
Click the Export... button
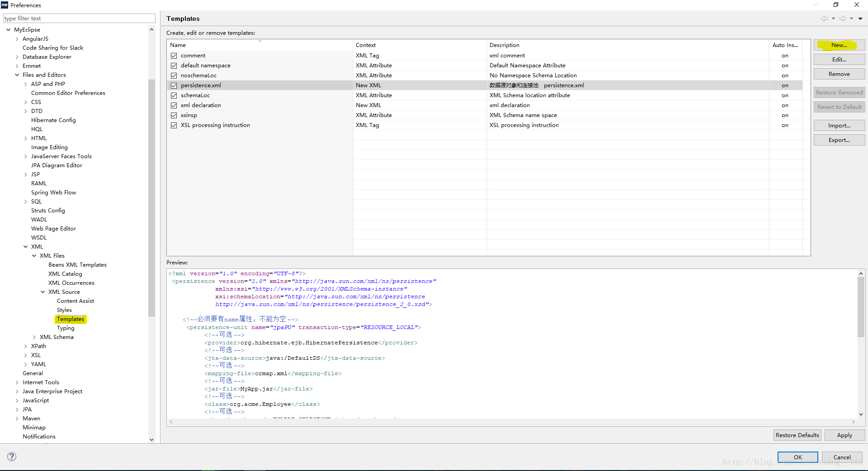pyautogui.click(x=839, y=140)
